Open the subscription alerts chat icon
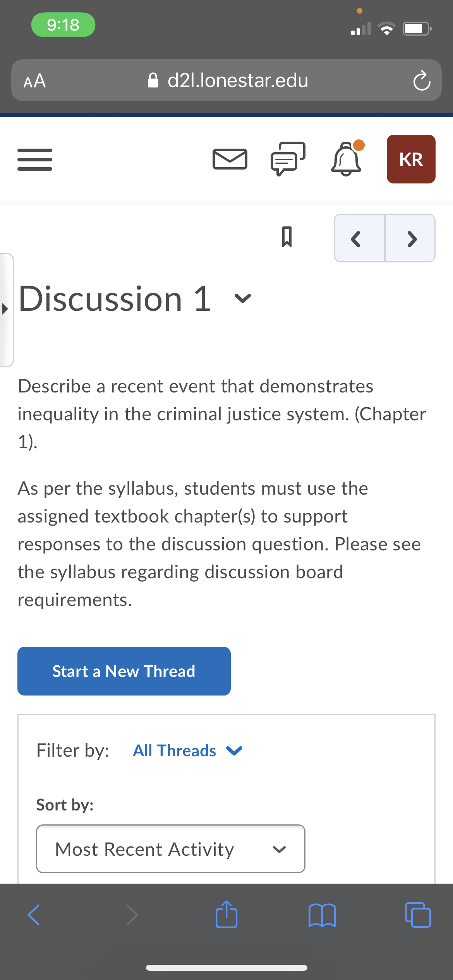 tap(288, 159)
